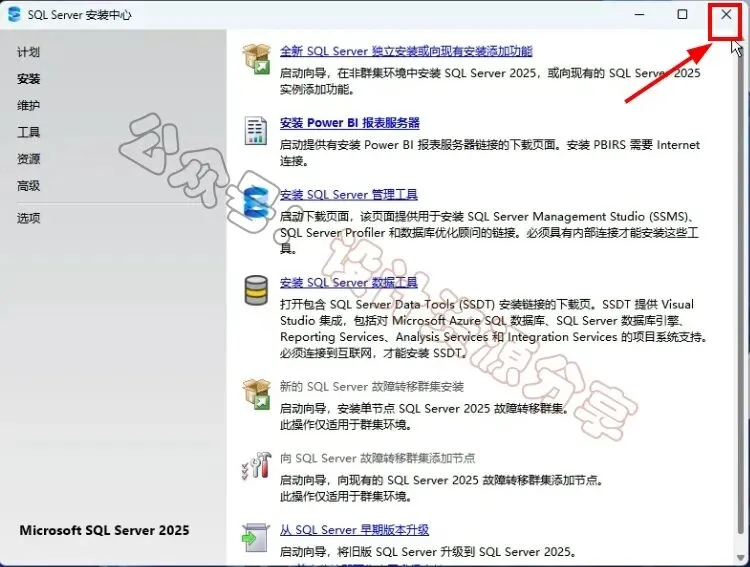Open the 计划 section in sidebar
This screenshot has width=750, height=567.
[x=28, y=52]
